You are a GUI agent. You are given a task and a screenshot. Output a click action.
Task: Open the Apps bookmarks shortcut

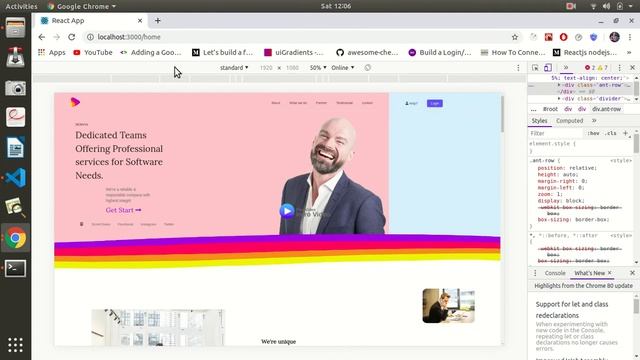pos(52,52)
